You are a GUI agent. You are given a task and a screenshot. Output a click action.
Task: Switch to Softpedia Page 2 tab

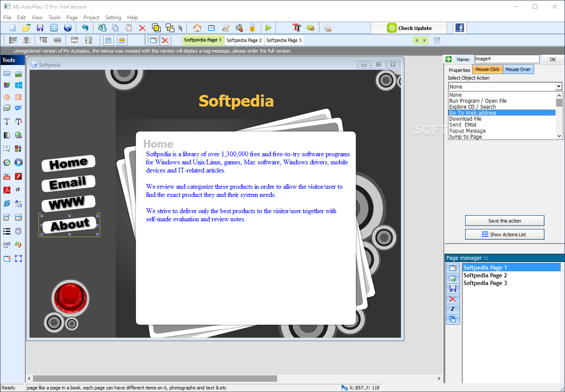244,40
